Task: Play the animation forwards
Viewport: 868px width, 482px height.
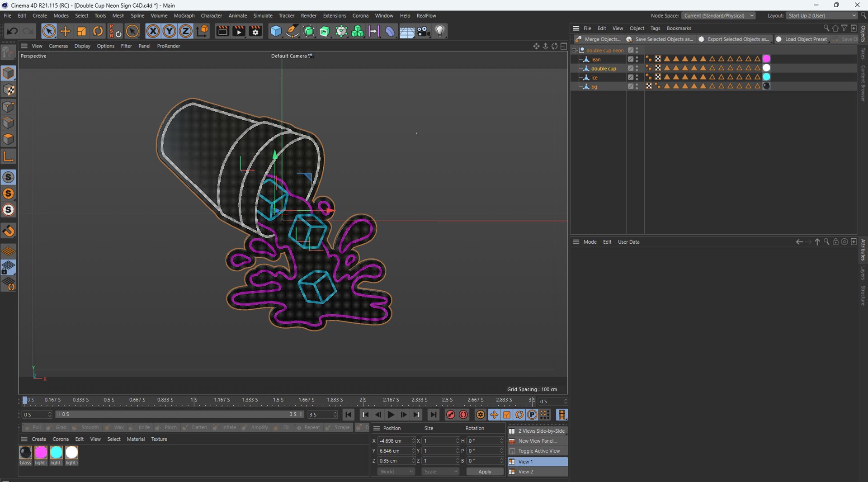Action: (391, 415)
